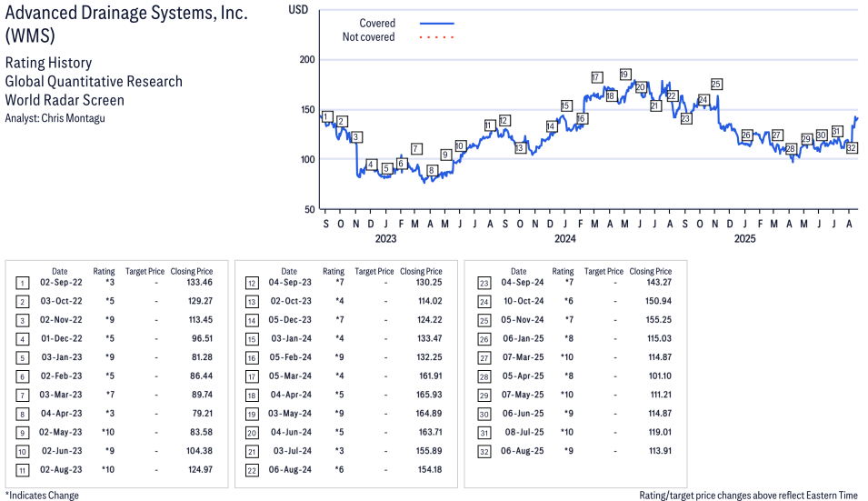Click chart marker 3 before the price drop
The width and height of the screenshot is (868, 501).
tap(356, 136)
